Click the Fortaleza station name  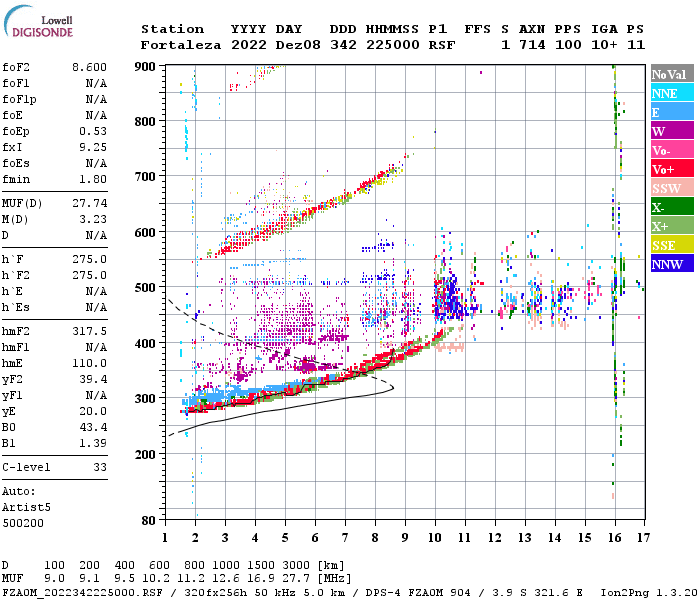tap(181, 45)
